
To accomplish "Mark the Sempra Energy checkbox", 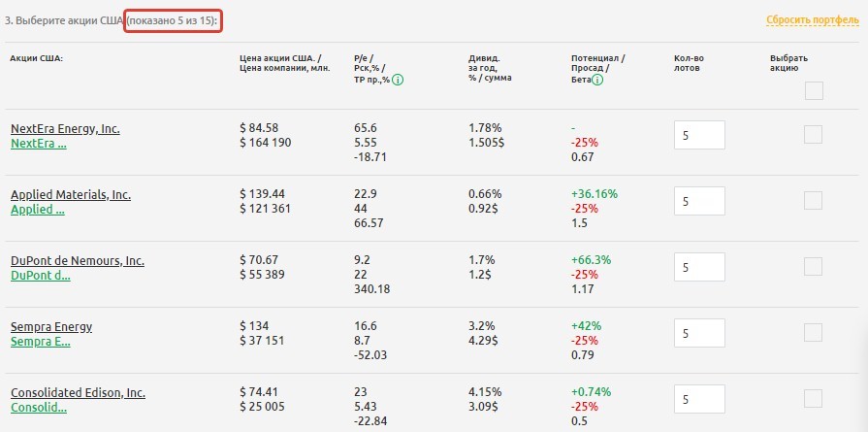I will [x=814, y=333].
